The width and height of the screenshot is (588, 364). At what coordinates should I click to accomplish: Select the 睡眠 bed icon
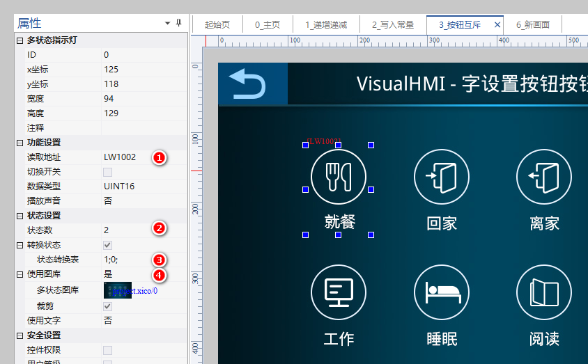442,292
